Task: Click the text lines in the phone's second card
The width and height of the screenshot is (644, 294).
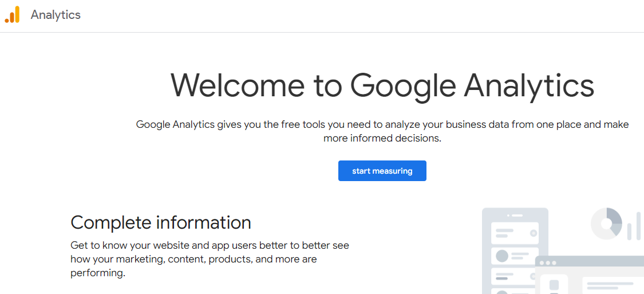Action: click(520, 256)
